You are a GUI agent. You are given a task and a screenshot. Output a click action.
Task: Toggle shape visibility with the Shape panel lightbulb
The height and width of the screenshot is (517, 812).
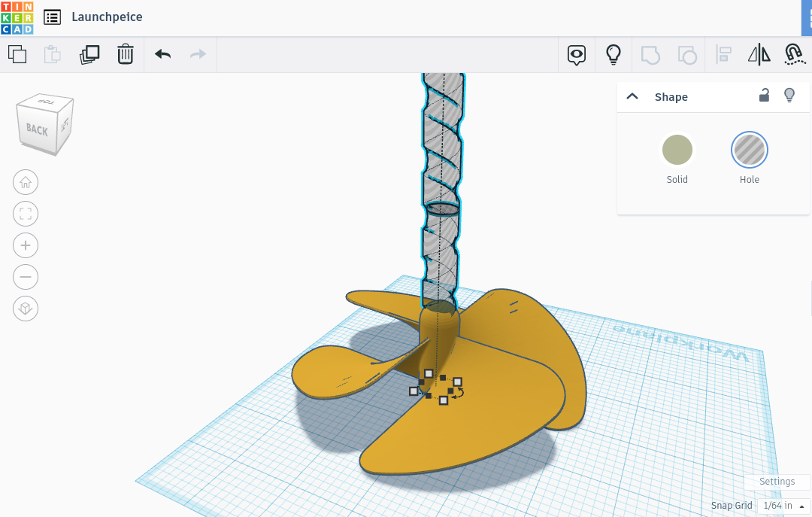(789, 96)
